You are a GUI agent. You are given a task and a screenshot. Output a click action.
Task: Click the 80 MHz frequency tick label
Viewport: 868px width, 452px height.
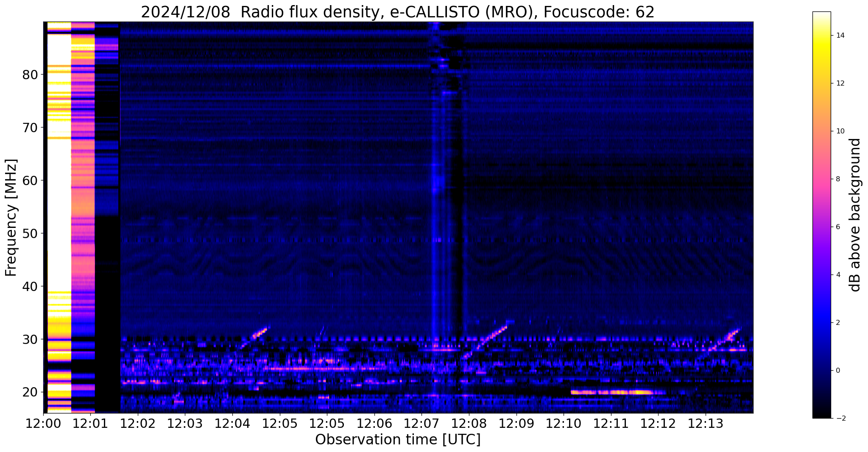[x=29, y=75]
